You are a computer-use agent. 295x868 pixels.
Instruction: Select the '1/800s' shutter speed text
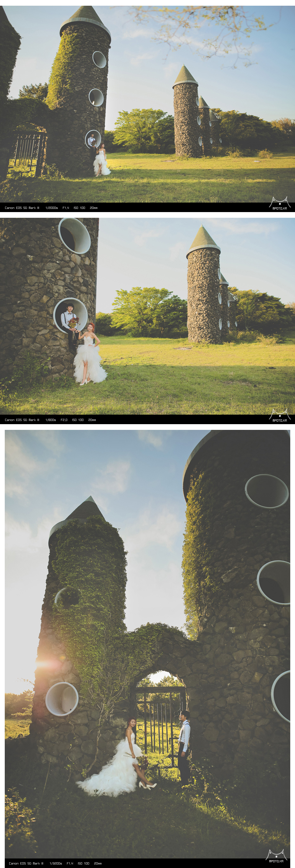coord(50,420)
